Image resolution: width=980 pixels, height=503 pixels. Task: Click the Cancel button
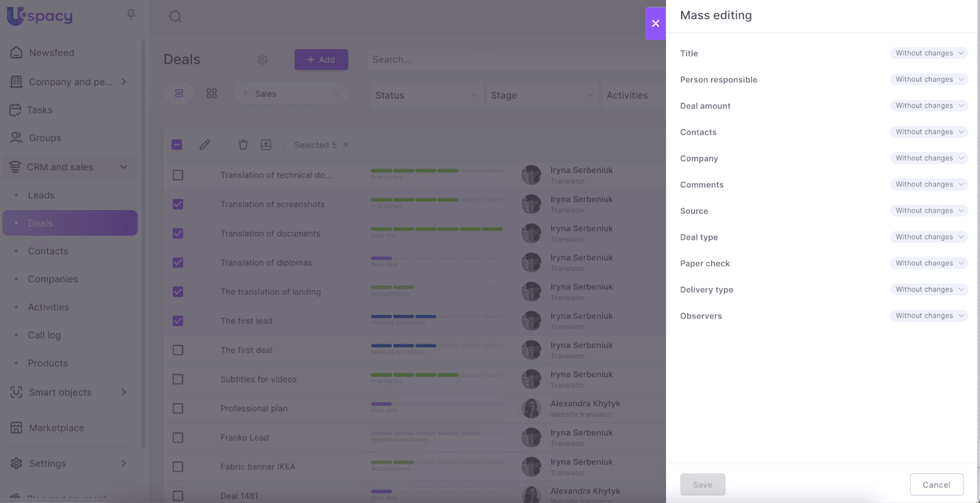(x=936, y=485)
